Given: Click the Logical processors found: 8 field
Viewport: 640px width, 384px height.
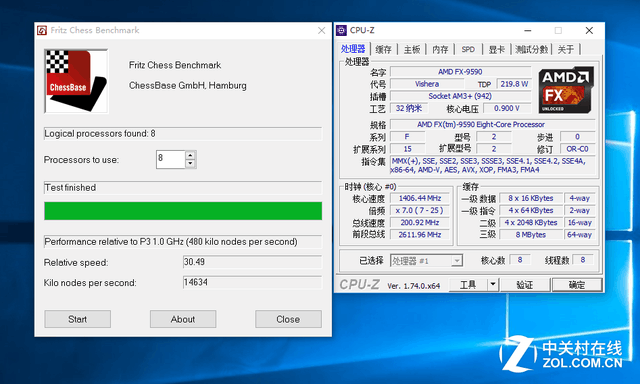Looking at the screenshot, I should coord(183,133).
